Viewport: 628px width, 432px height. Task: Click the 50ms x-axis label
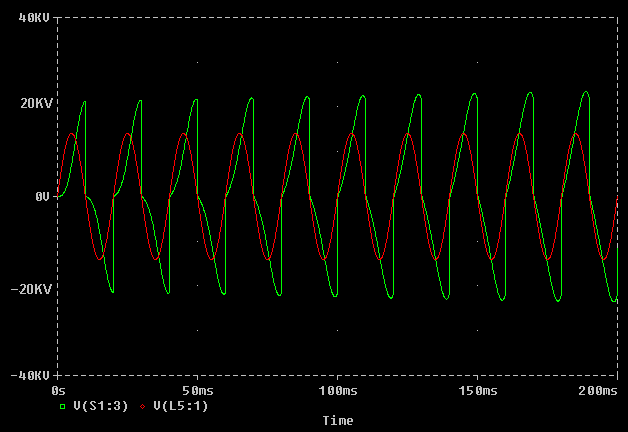[197, 389]
